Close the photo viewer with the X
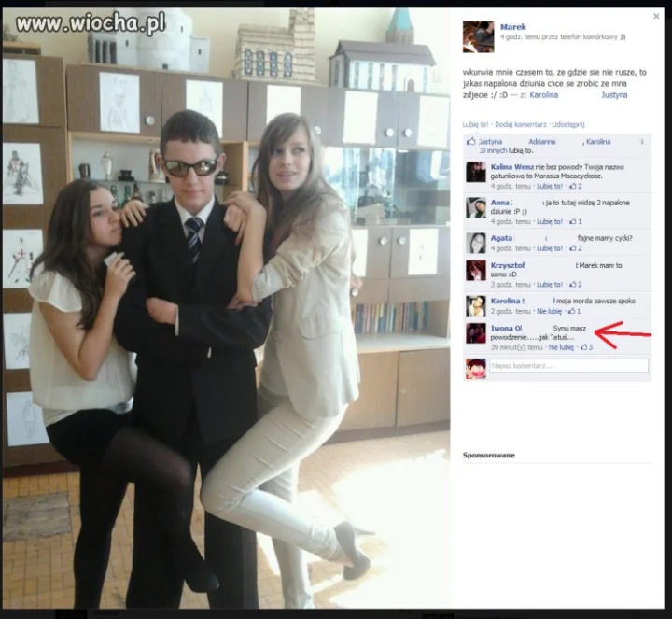The image size is (672, 619). (x=656, y=16)
